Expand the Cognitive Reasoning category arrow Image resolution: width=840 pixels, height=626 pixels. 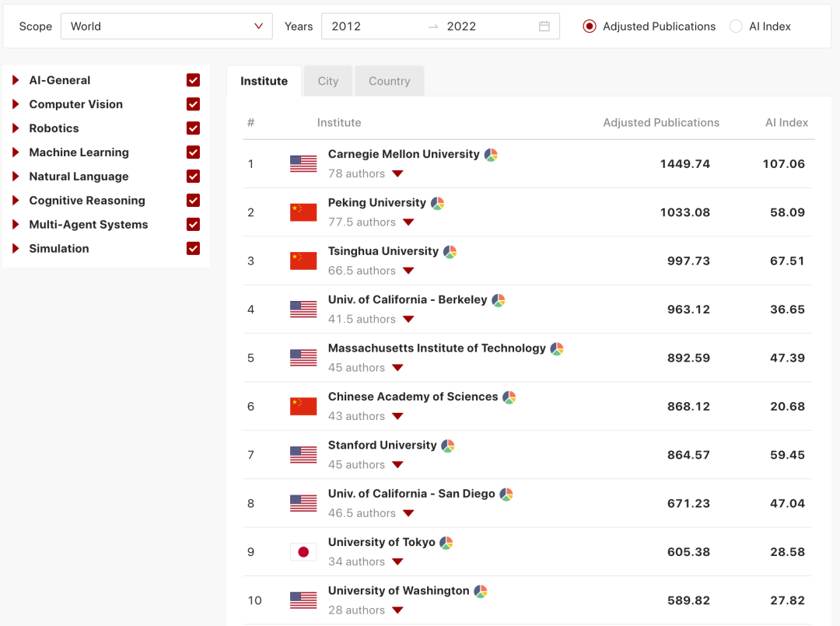click(x=16, y=201)
